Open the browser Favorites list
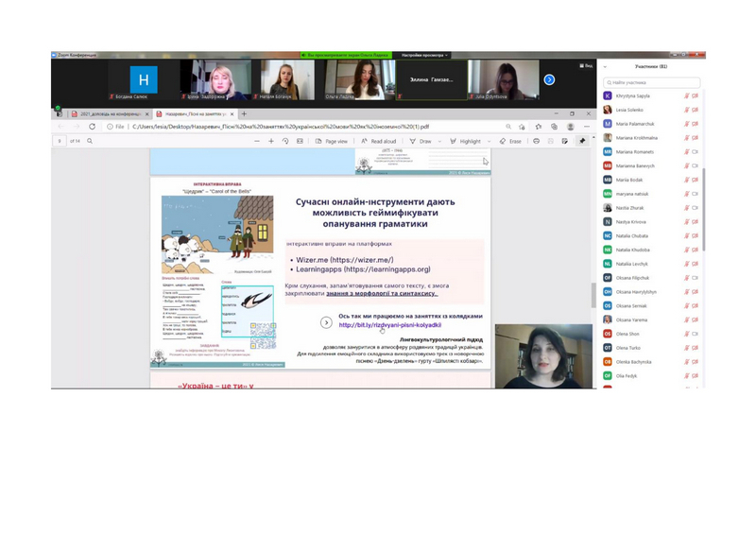756x535 pixels. [538, 127]
